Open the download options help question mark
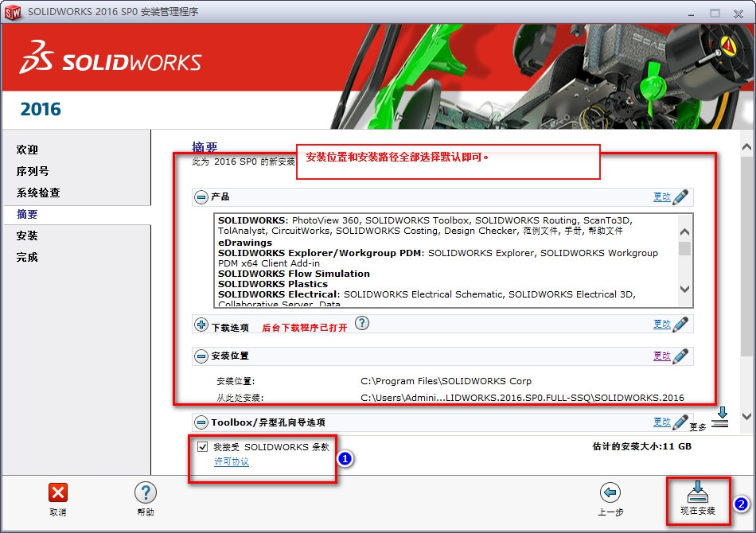 click(x=361, y=323)
